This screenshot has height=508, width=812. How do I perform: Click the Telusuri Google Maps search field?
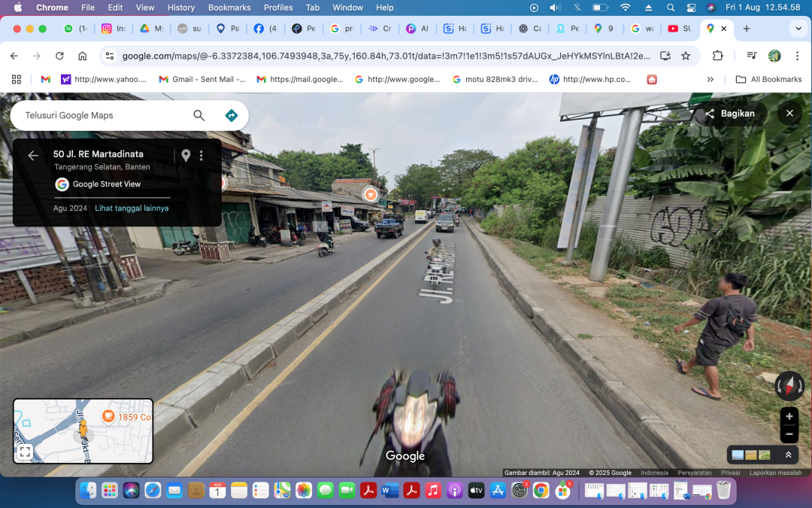point(101,115)
